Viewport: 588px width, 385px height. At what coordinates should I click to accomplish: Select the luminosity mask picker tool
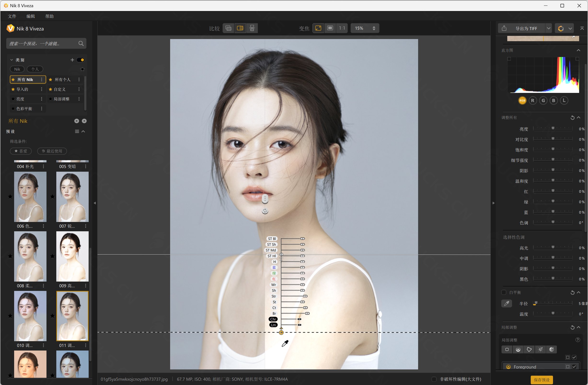[x=540, y=350]
